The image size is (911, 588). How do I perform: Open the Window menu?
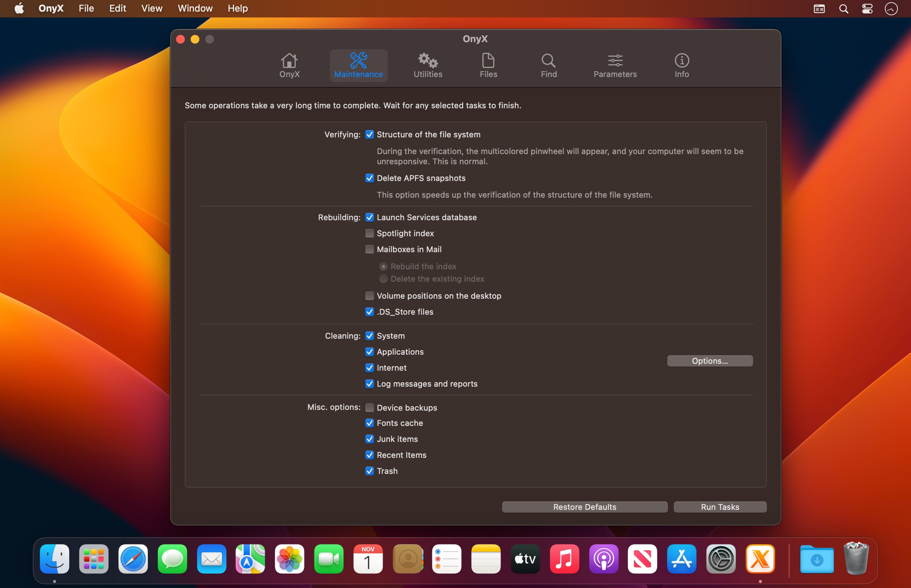pos(195,8)
